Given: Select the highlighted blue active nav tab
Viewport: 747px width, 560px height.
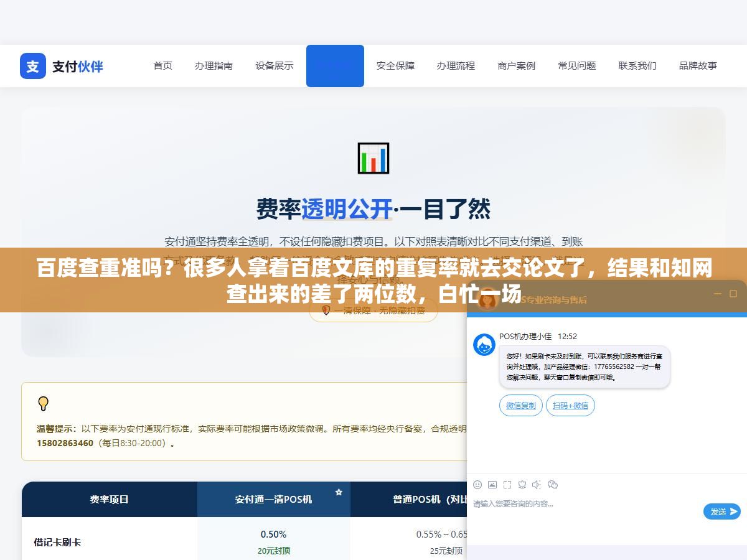Looking at the screenshot, I should coord(335,66).
